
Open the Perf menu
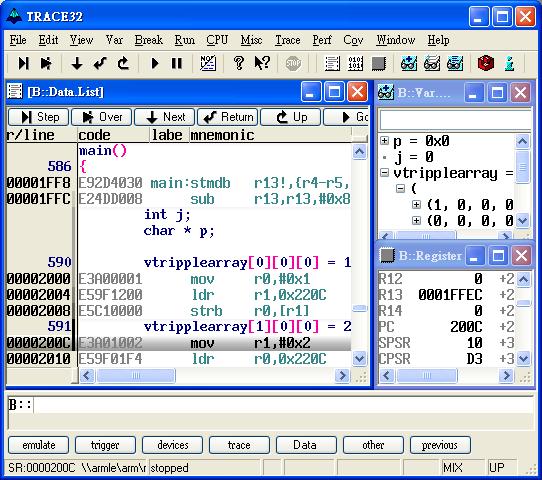click(x=322, y=40)
